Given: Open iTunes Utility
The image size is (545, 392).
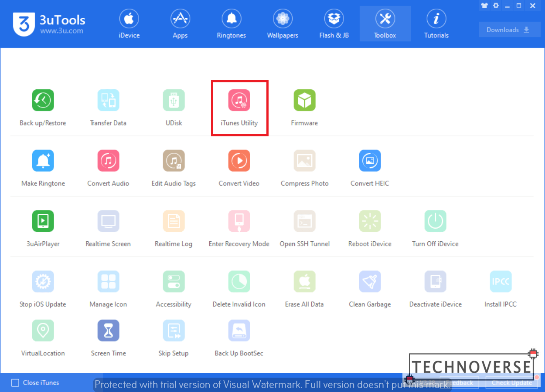Looking at the screenshot, I should pos(239,108).
